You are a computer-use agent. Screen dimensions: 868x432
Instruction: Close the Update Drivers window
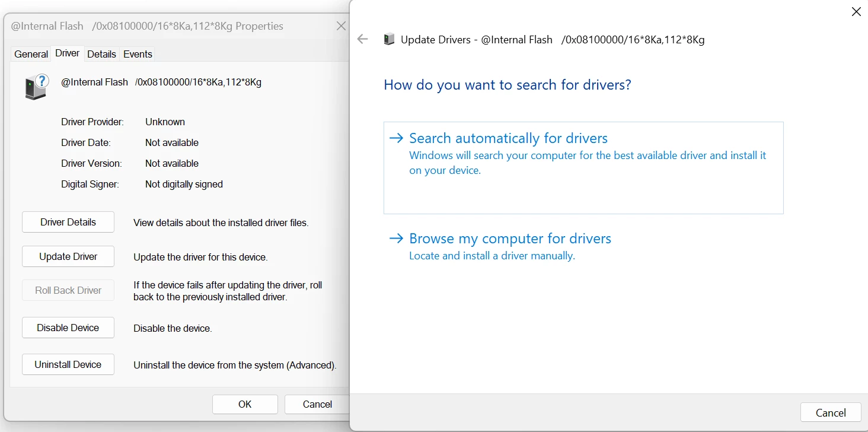(856, 12)
